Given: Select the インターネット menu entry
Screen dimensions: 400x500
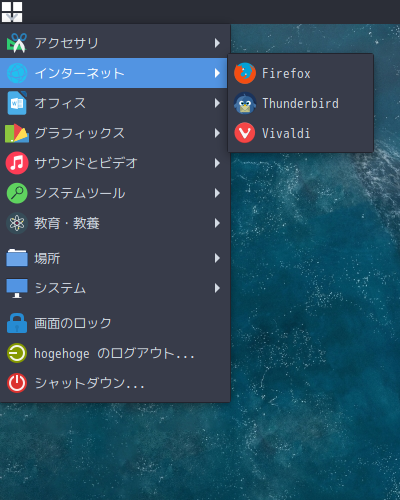Looking at the screenshot, I should (x=113, y=73).
